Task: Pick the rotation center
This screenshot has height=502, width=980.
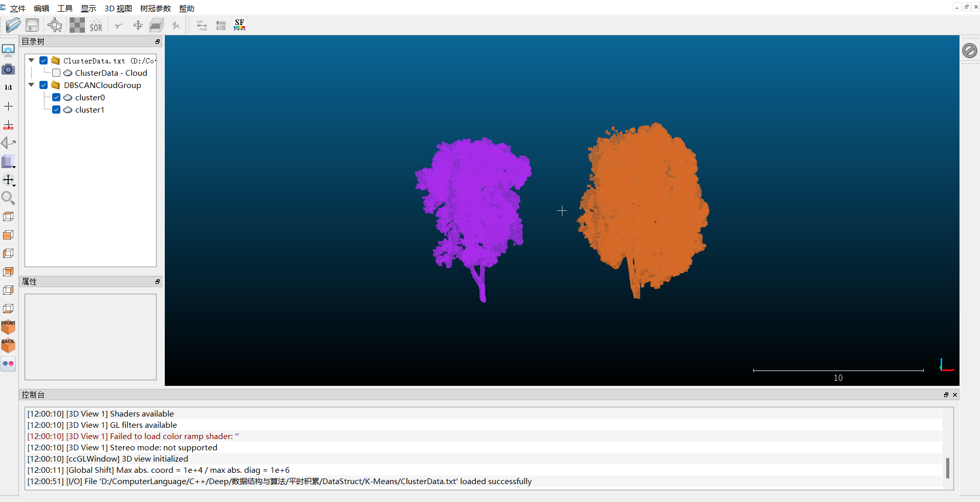Action: 55,25
